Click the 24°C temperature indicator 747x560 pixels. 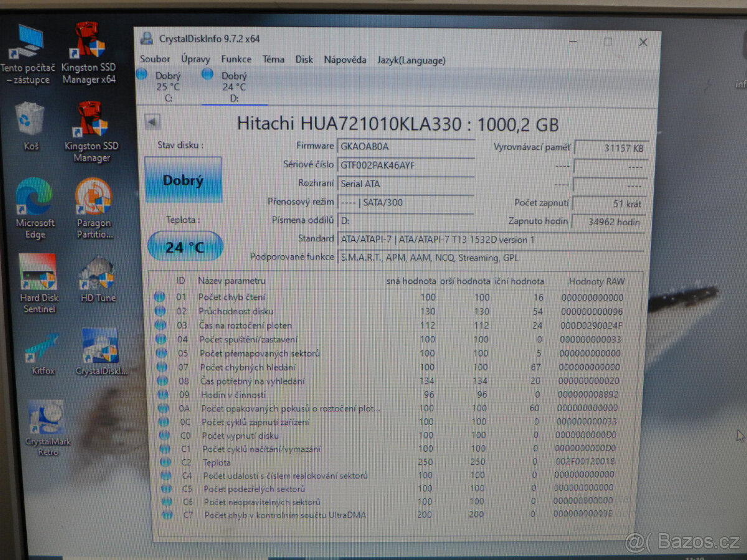tap(184, 246)
